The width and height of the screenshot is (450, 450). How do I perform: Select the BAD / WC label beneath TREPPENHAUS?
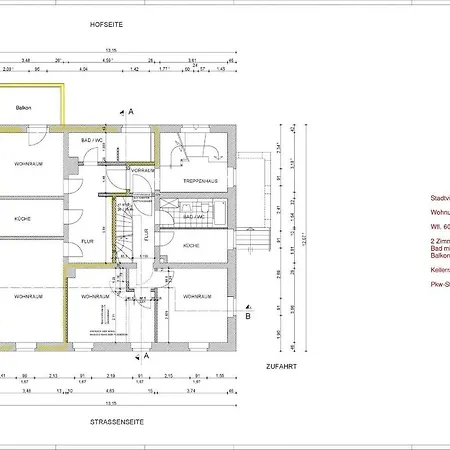click(x=194, y=217)
